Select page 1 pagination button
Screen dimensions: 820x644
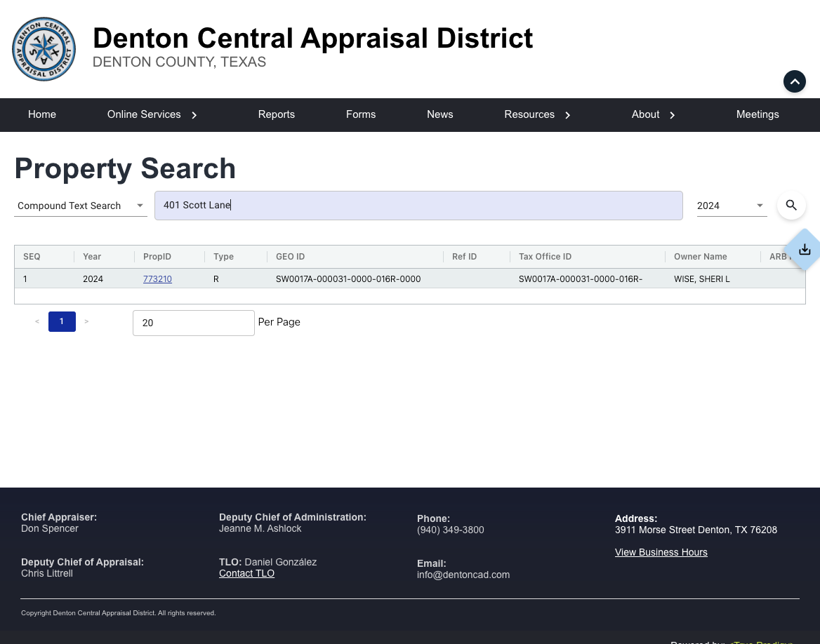point(62,321)
